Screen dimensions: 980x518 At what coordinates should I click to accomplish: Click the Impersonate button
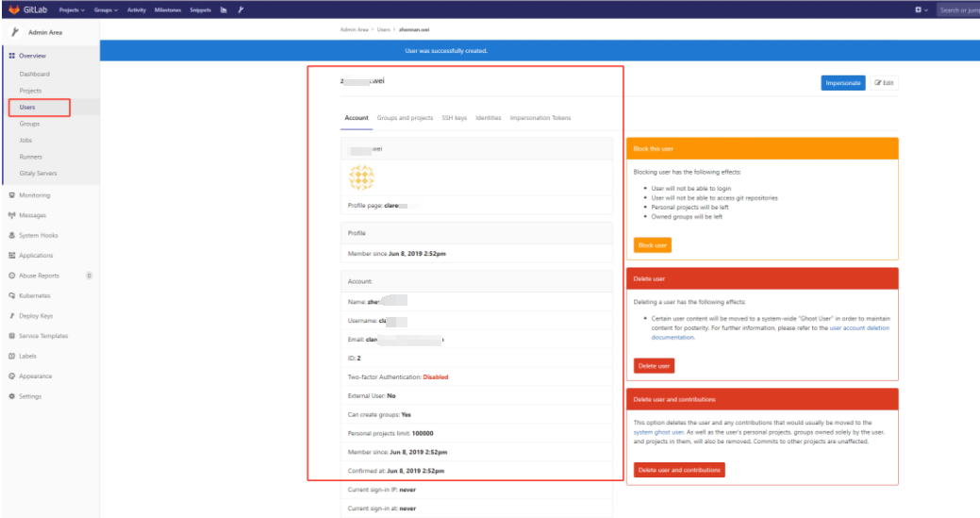843,82
